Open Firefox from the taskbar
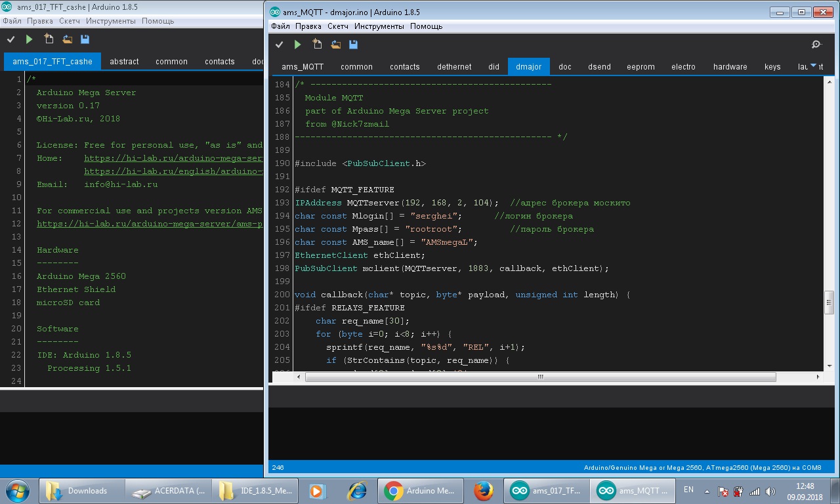Image resolution: width=840 pixels, height=504 pixels. coord(483,490)
